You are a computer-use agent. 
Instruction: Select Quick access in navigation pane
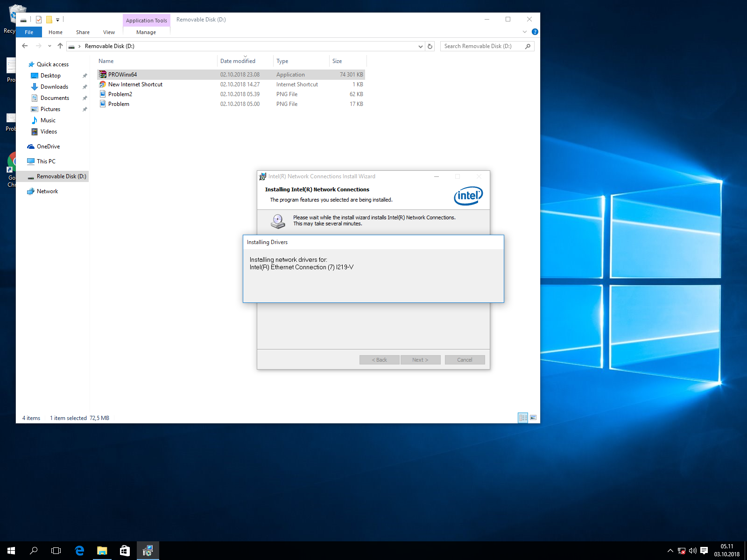[53, 64]
